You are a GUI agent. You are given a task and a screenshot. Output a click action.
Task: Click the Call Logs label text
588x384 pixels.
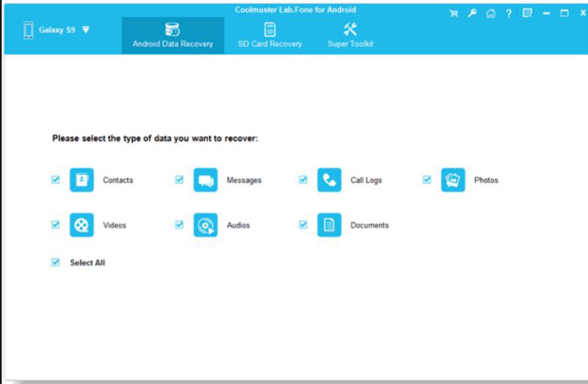coord(366,180)
